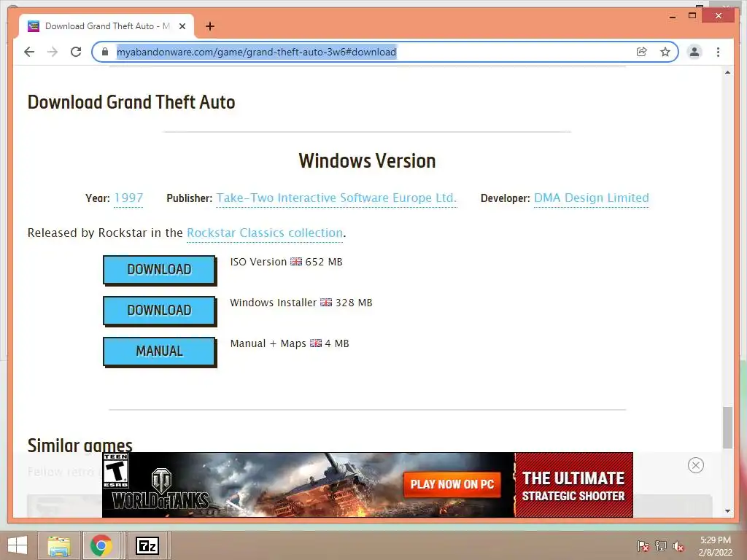Viewport: 747px width, 560px height.
Task: Minimize the Chrome window
Action: click(672, 16)
